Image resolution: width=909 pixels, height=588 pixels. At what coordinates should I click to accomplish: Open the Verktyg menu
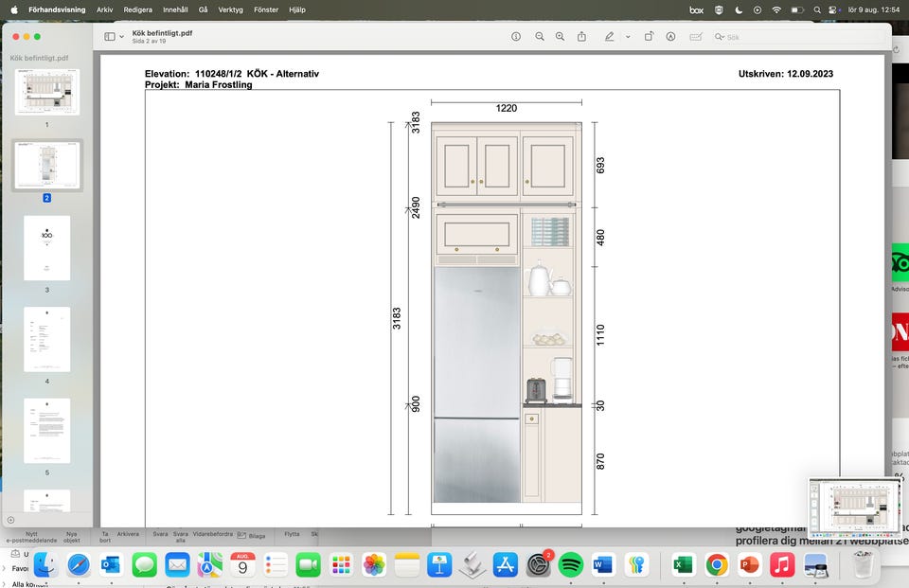230,9
